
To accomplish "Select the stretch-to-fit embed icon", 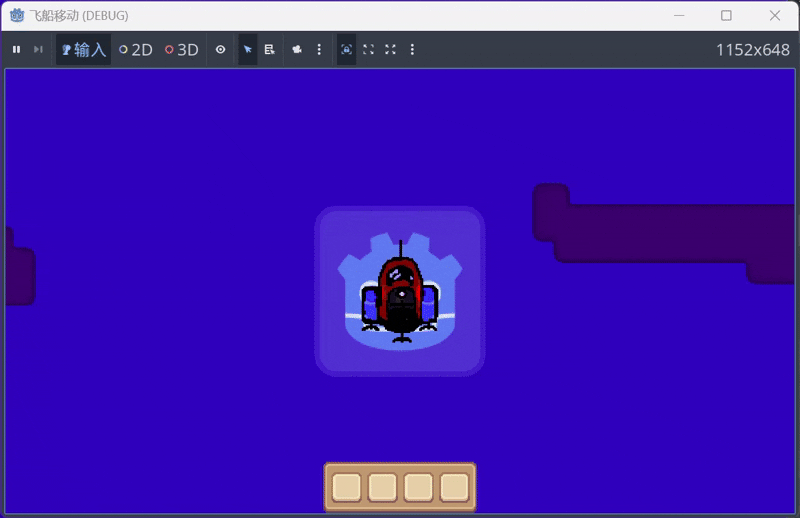I will tap(390, 50).
